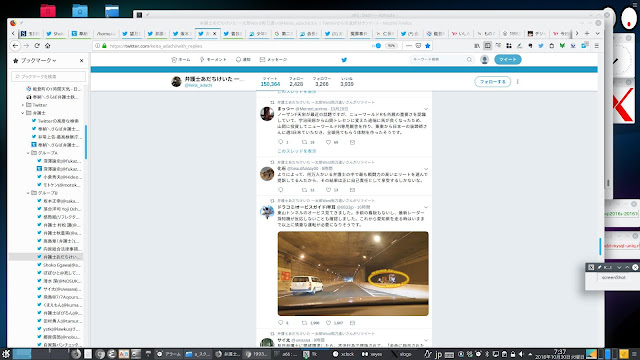Image resolution: width=640 pixels, height=360 pixels.
Task: Open the Shoko Egawa bookmark
Action: pos(61,265)
